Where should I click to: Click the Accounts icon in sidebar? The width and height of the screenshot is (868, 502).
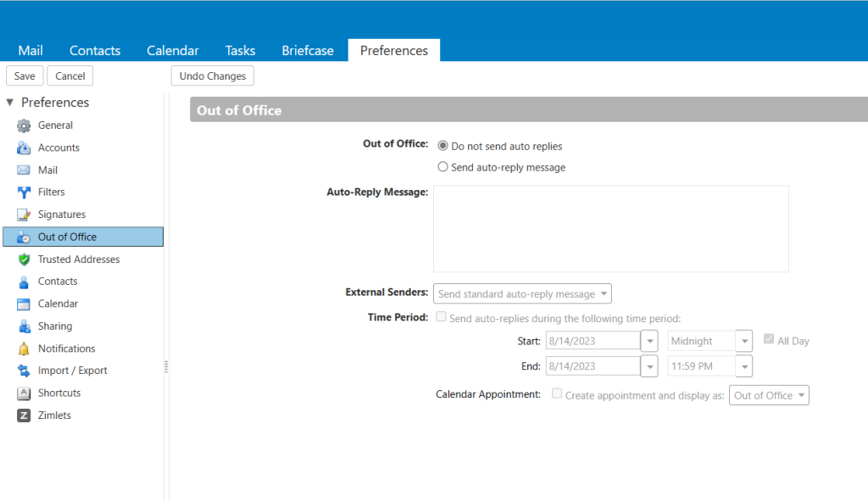[24, 148]
